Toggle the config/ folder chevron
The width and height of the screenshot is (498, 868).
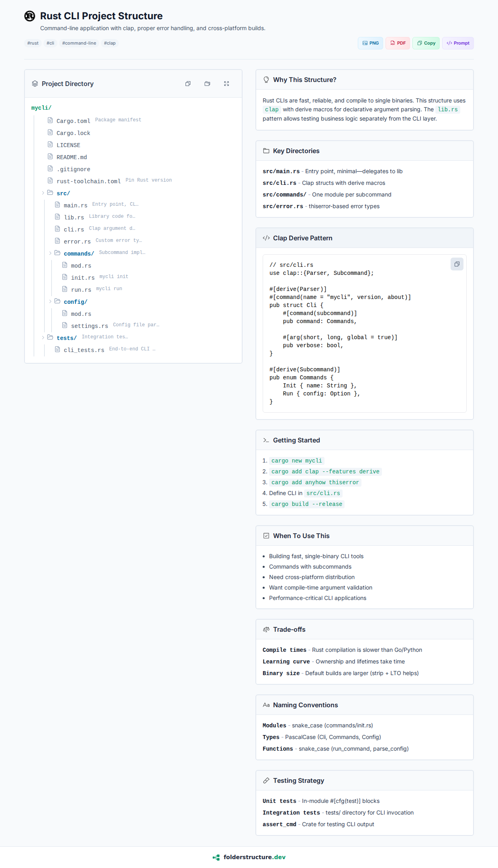[x=50, y=301]
